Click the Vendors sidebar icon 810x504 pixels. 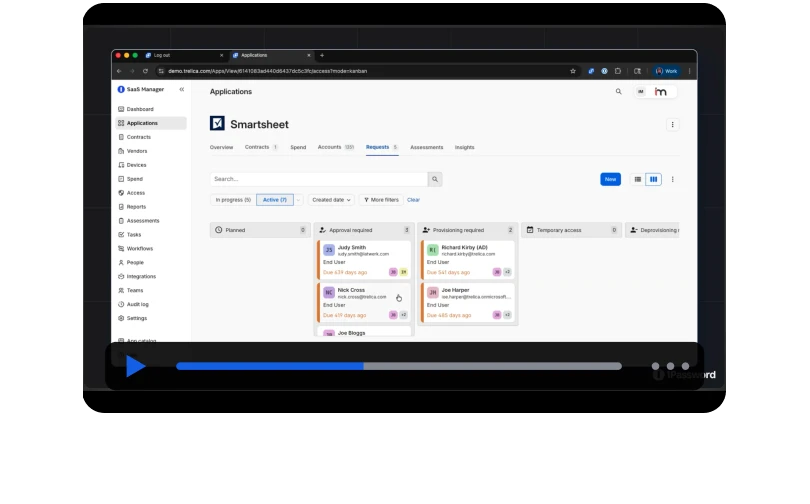[121, 151]
